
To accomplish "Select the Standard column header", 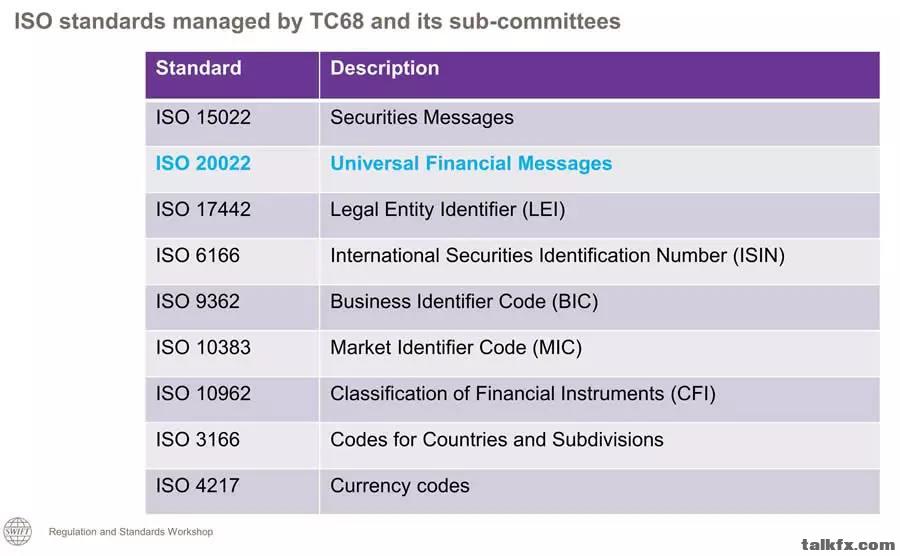I will tap(232, 75).
